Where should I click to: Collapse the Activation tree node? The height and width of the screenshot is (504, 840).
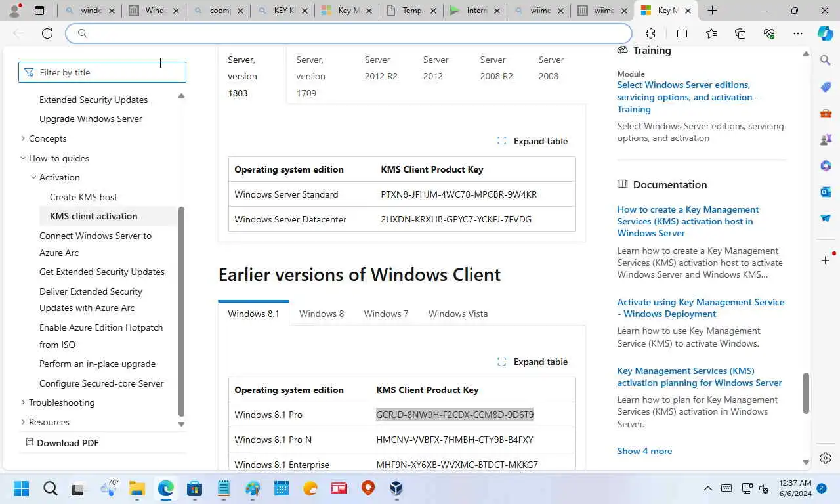click(33, 177)
